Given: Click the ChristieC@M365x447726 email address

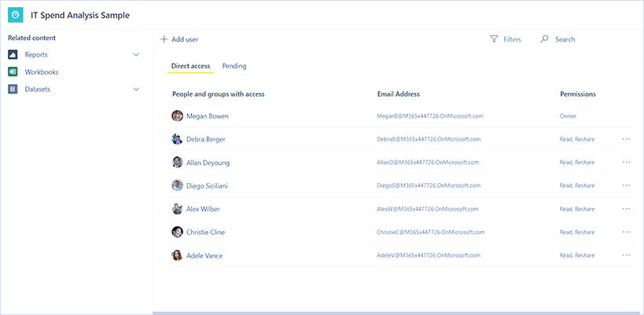Looking at the screenshot, I should [430, 233].
